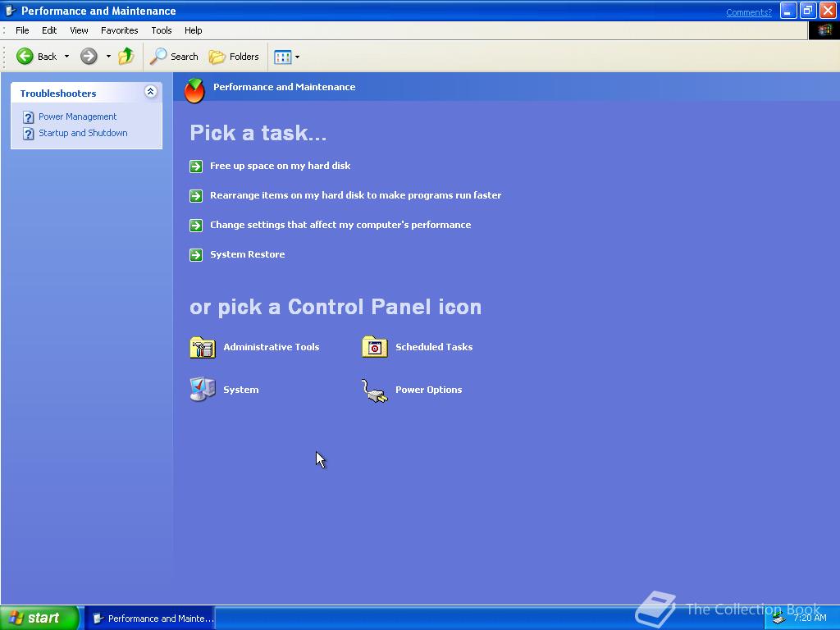840x630 pixels.
Task: Collapse the Troubleshooters panel chevron
Action: point(151,92)
